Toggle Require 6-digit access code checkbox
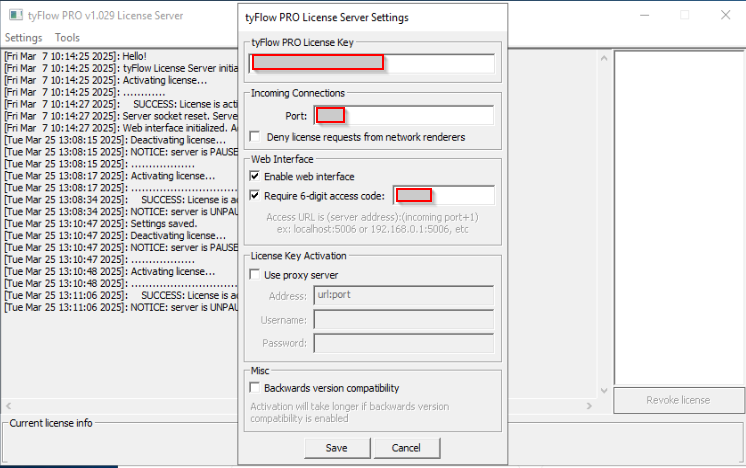 pos(255,195)
